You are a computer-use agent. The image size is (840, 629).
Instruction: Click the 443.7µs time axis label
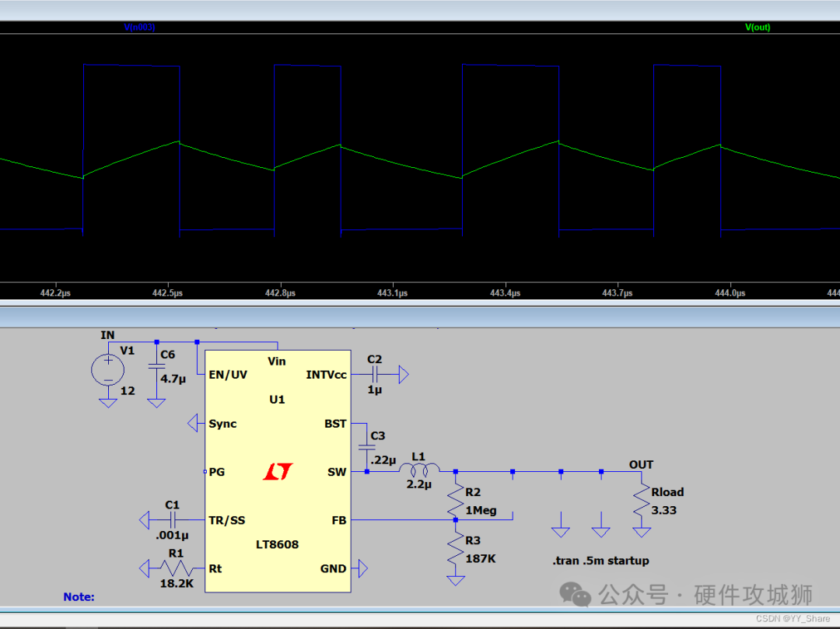click(x=617, y=293)
